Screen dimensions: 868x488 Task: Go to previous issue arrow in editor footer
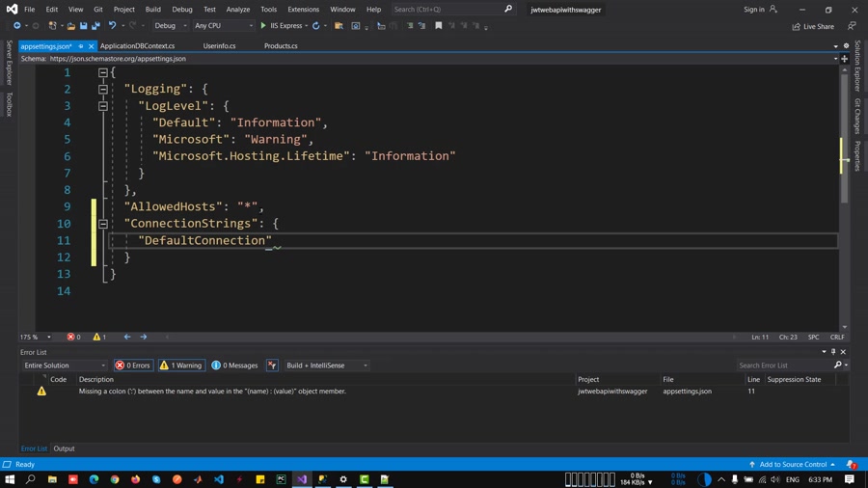click(x=127, y=337)
